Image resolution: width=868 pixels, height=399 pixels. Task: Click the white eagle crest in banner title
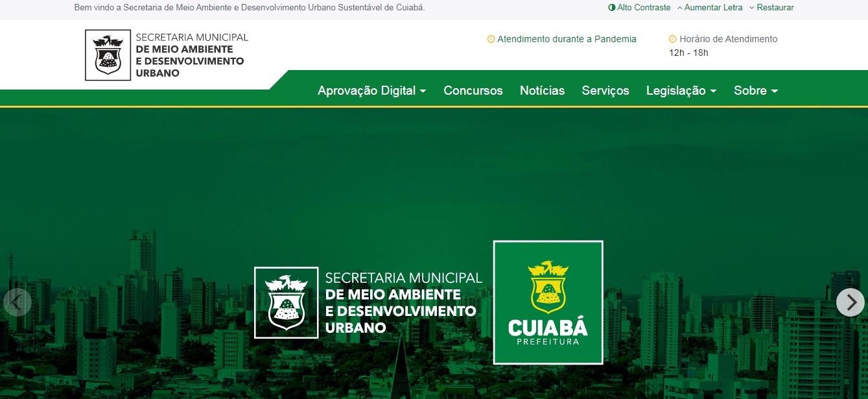[x=286, y=302]
